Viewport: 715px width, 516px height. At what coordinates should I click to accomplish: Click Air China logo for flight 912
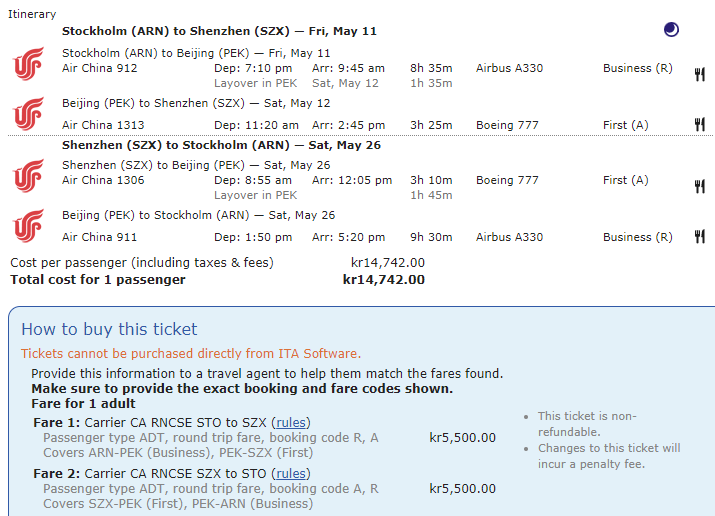click(x=28, y=64)
